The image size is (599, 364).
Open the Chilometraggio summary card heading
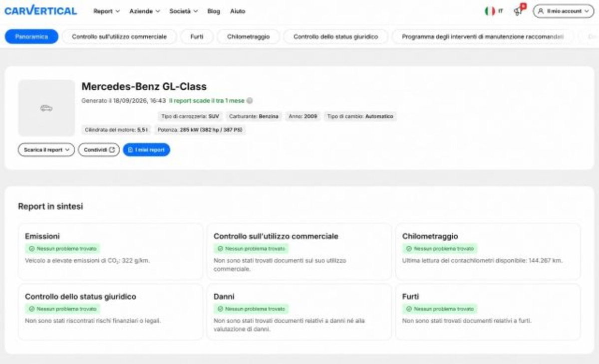[430, 236]
